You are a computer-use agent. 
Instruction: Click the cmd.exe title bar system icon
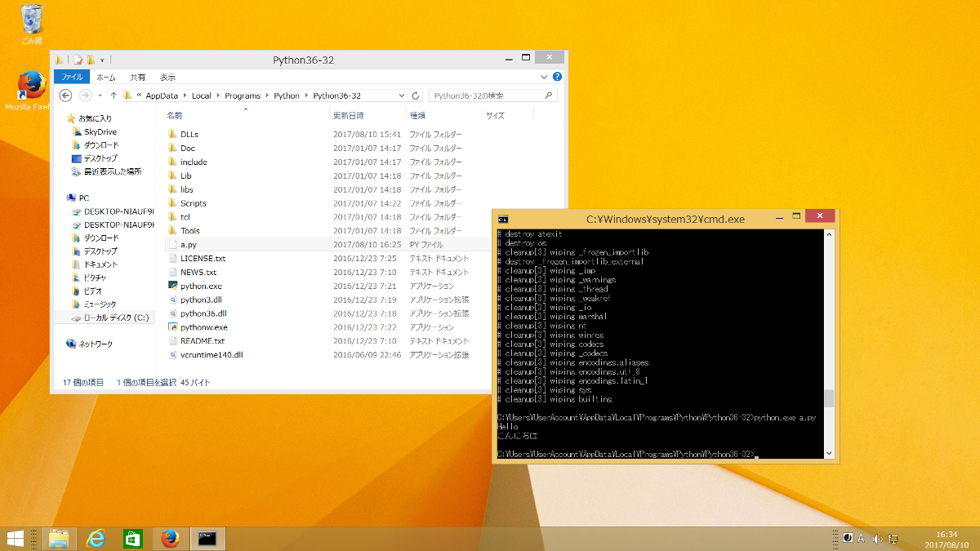pyautogui.click(x=504, y=219)
